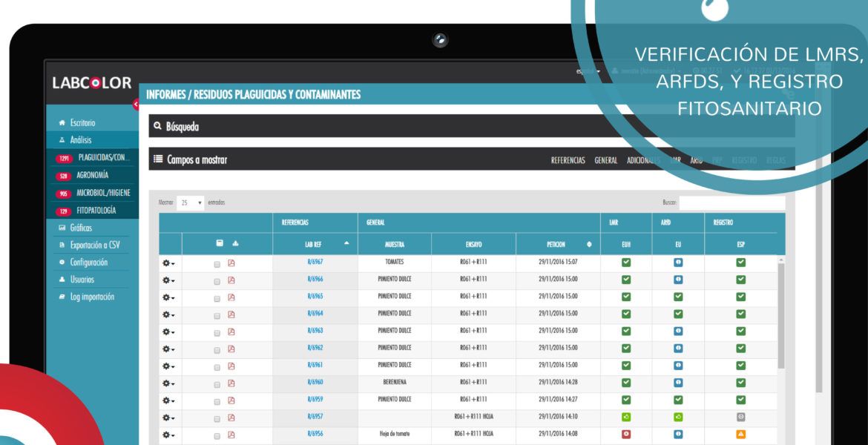Open PDF report icon for R/6967
Screen dimensions: 868x445
pyautogui.click(x=231, y=263)
